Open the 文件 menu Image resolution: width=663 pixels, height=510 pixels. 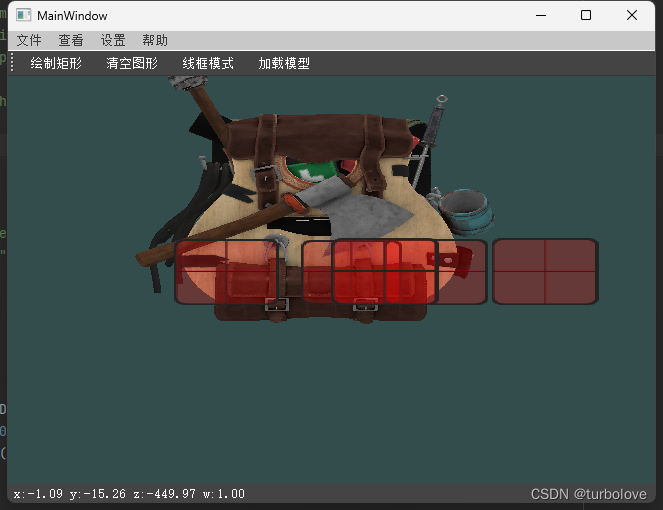(x=29, y=41)
